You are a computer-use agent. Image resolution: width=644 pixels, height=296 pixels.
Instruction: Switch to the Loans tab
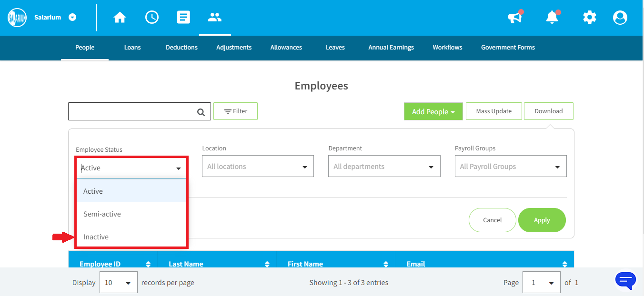tap(132, 48)
